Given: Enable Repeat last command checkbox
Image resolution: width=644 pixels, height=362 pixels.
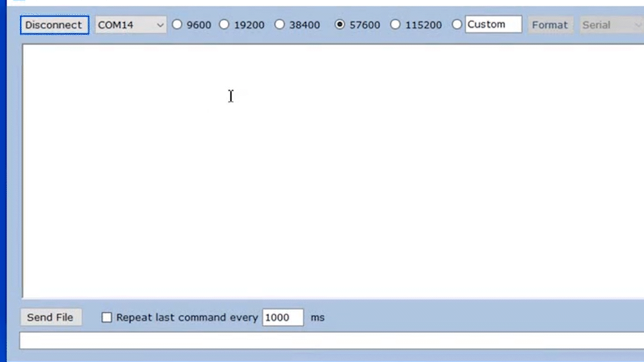Looking at the screenshot, I should [107, 317].
